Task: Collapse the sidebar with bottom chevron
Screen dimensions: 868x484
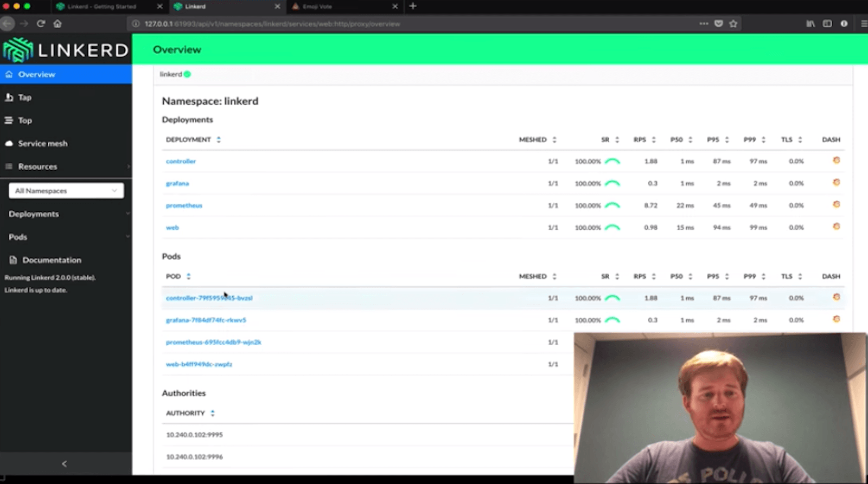Action: click(x=65, y=463)
